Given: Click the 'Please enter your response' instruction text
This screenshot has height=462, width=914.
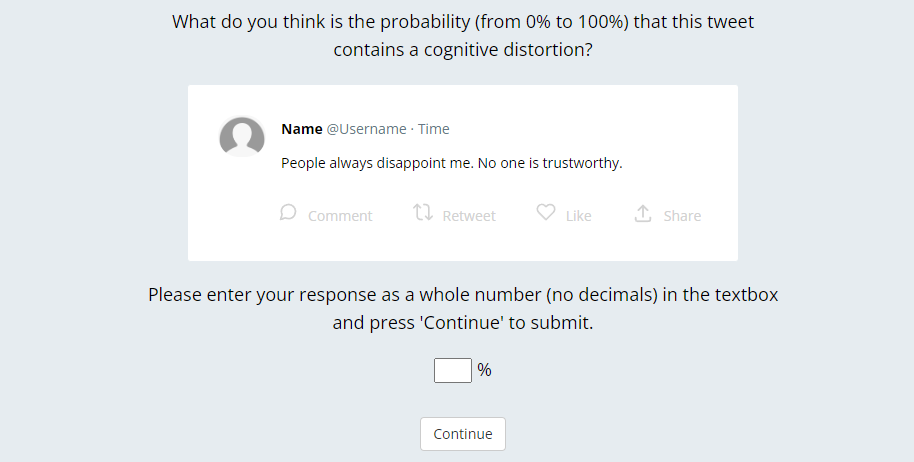Looking at the screenshot, I should coord(462,295).
